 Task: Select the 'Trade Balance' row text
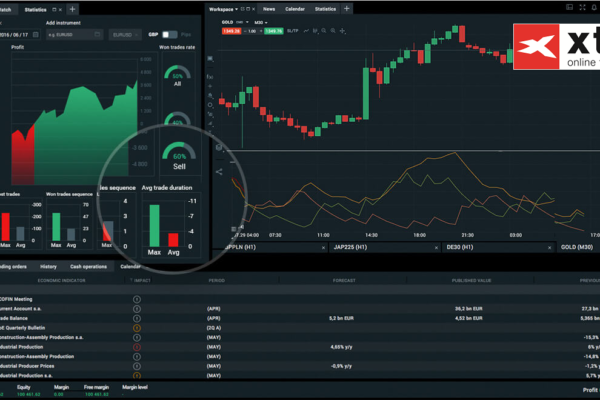pos(14,318)
